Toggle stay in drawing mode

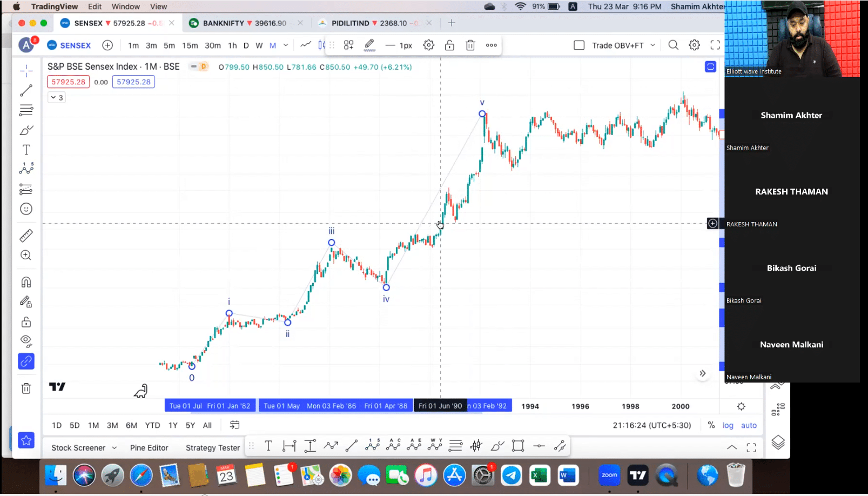pos(26,302)
